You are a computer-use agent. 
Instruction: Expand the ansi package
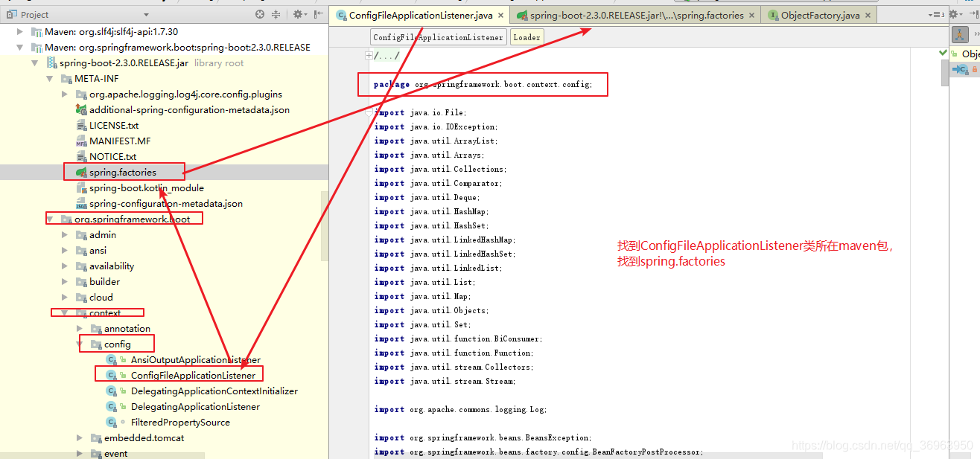(x=65, y=251)
